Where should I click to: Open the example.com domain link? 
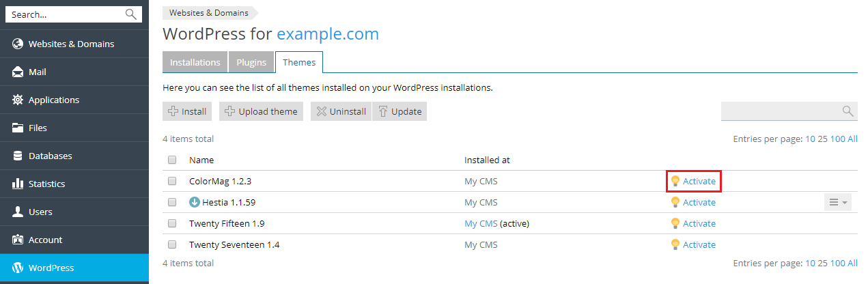pyautogui.click(x=327, y=33)
